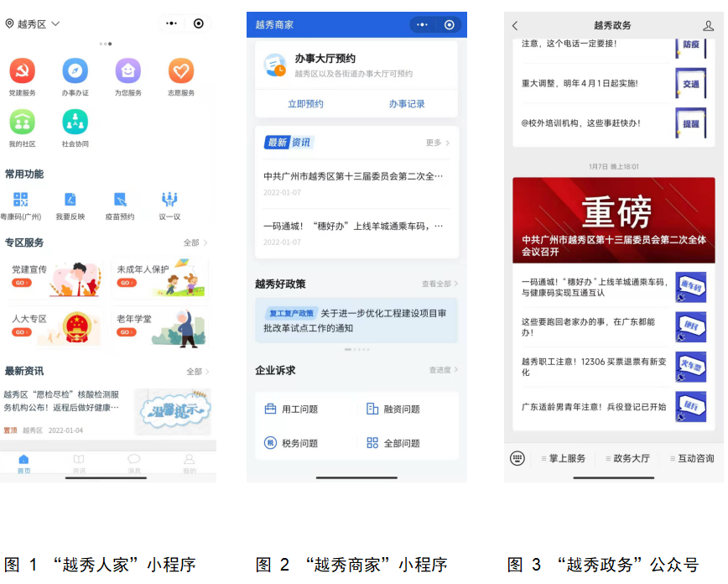Open the 办事记录 link

[x=407, y=104]
